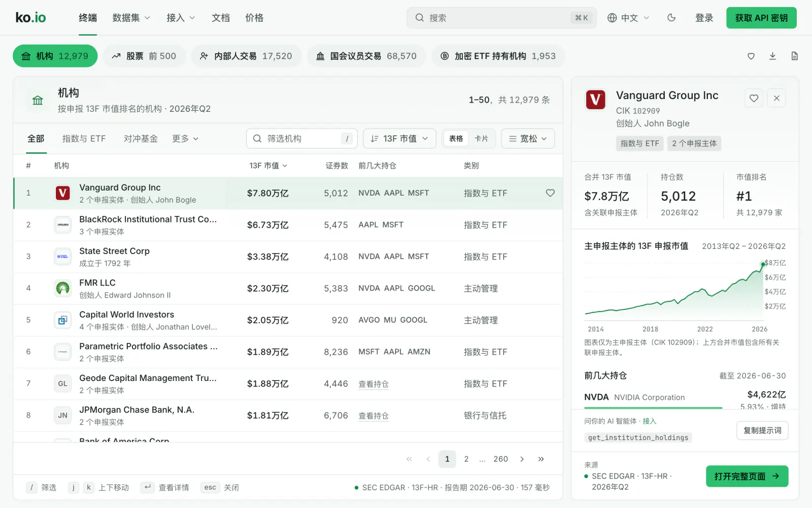Click the search magnifier icon in the header
Screen dimensions: 812x508
[x=419, y=18]
